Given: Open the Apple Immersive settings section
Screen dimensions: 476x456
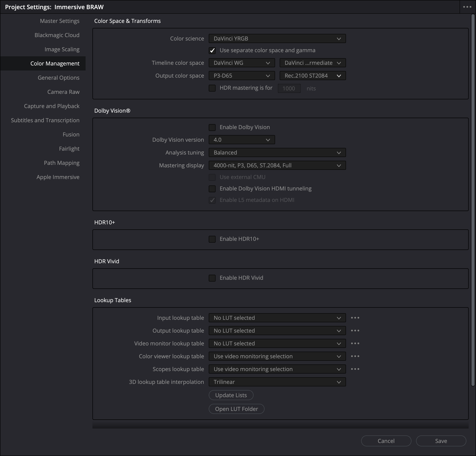Looking at the screenshot, I should point(58,177).
